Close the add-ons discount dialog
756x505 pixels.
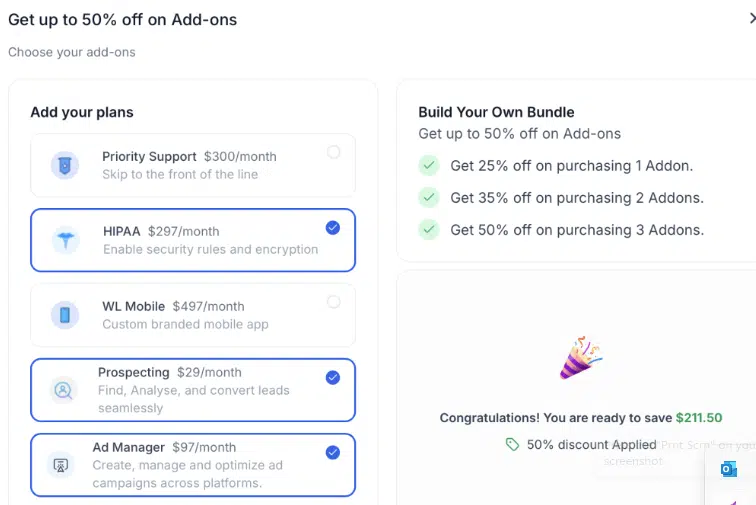pyautogui.click(x=751, y=18)
